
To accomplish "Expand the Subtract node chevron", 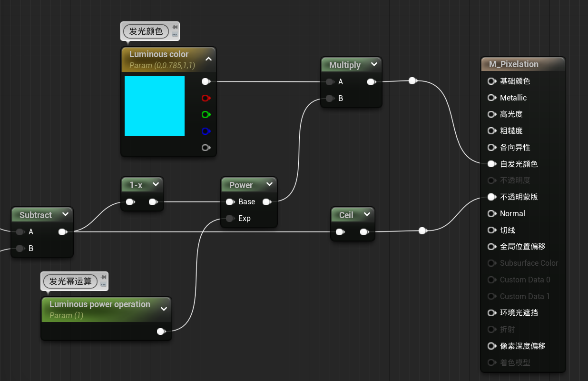I will pyautogui.click(x=65, y=214).
